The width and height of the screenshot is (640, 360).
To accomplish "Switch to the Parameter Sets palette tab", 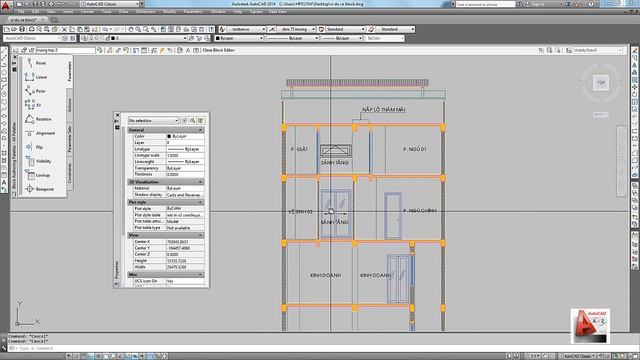I will pyautogui.click(x=69, y=139).
